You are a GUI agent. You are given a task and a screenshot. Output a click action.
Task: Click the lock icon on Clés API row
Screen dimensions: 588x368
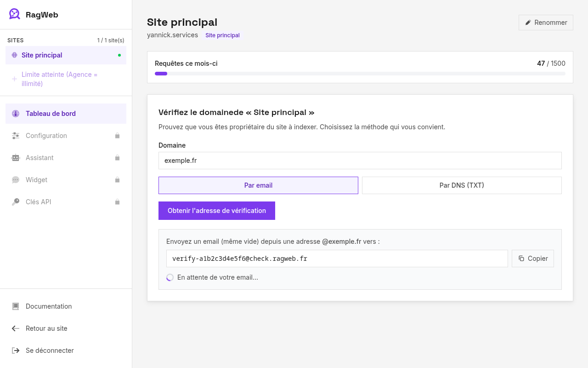tap(117, 202)
